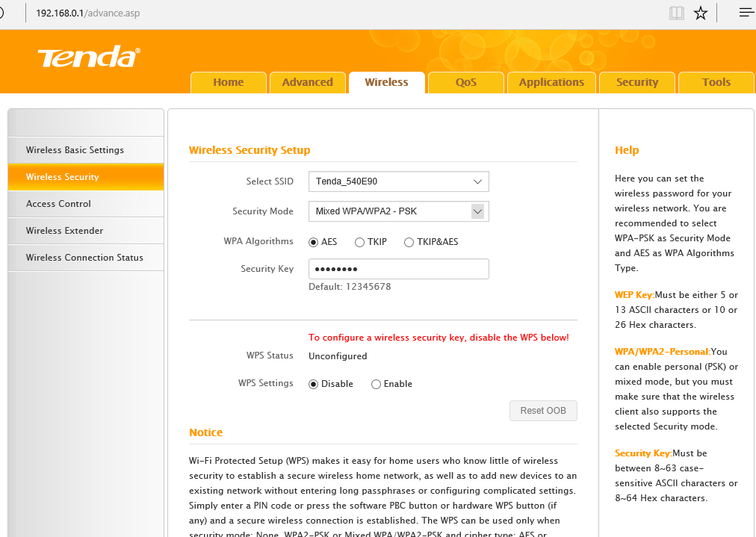Choose WPS Enable radio button
756x537 pixels.
[376, 384]
